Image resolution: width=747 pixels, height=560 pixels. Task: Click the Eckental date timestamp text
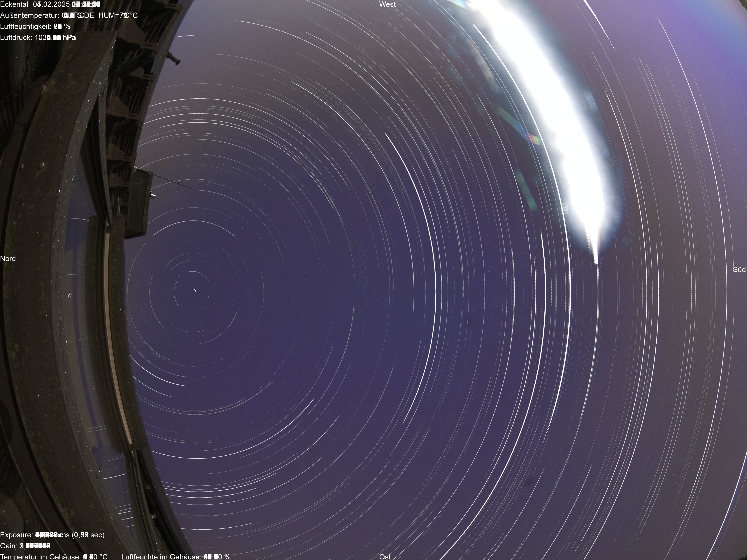pos(50,4)
